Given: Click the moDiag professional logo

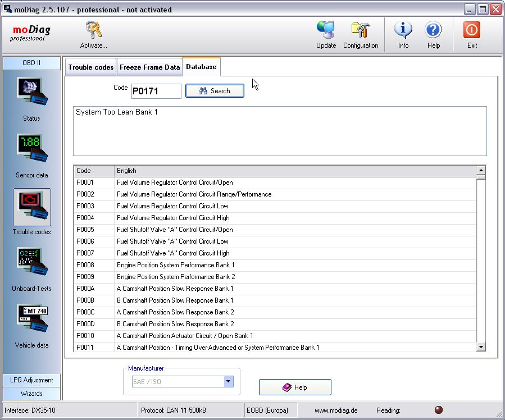Looking at the screenshot, I should [30, 33].
